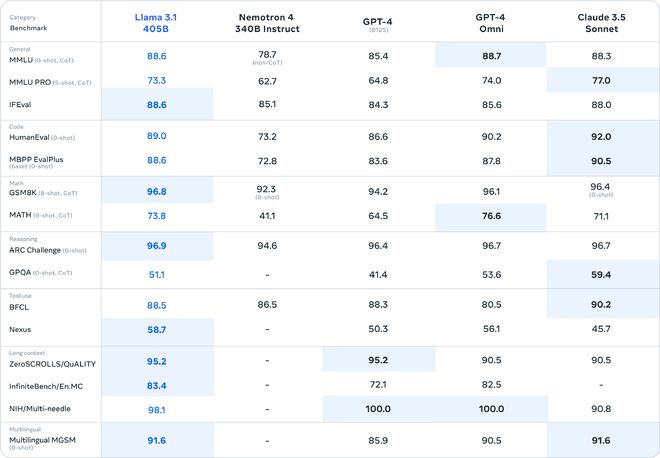Select the GPT-4 Omni column header
The width and height of the screenshot is (660, 458).
click(x=491, y=24)
